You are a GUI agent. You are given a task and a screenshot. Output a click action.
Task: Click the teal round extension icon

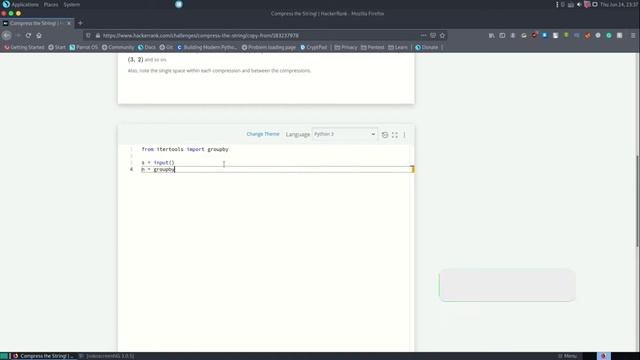[x=609, y=36]
